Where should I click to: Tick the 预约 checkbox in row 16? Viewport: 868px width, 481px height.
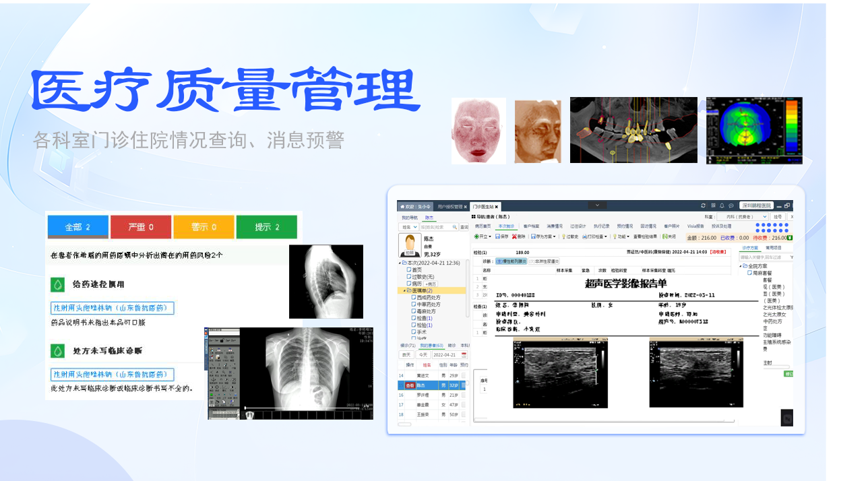coord(464,395)
